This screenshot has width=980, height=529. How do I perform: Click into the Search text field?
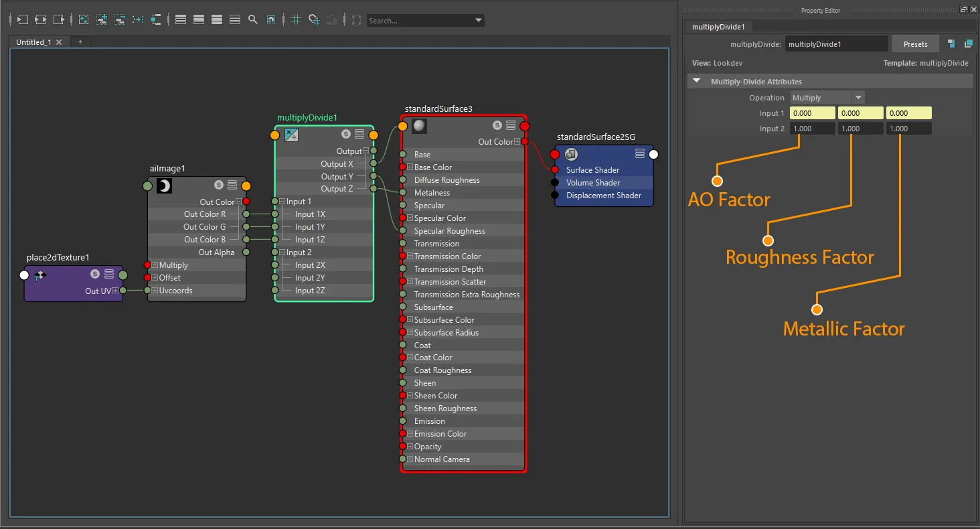point(420,21)
